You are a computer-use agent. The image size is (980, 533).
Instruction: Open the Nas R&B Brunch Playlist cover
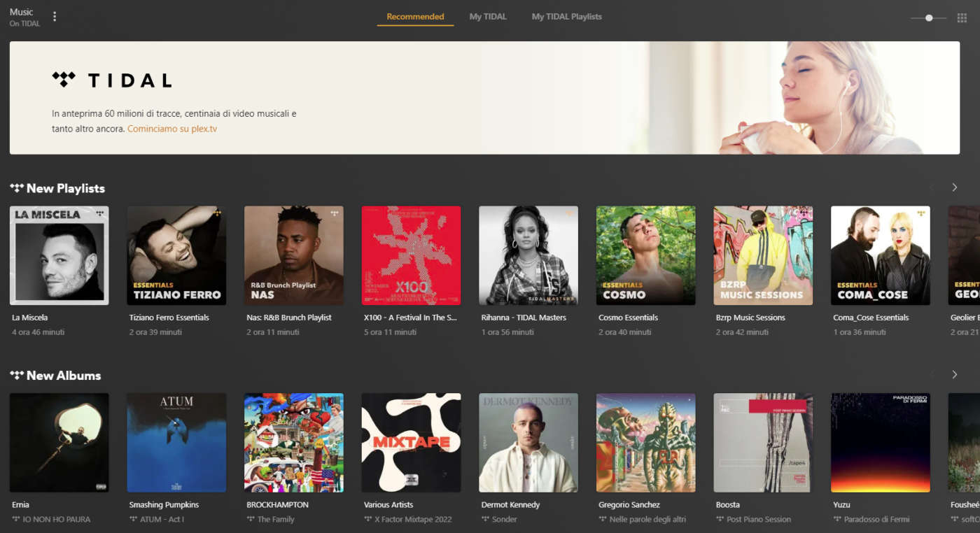click(294, 255)
